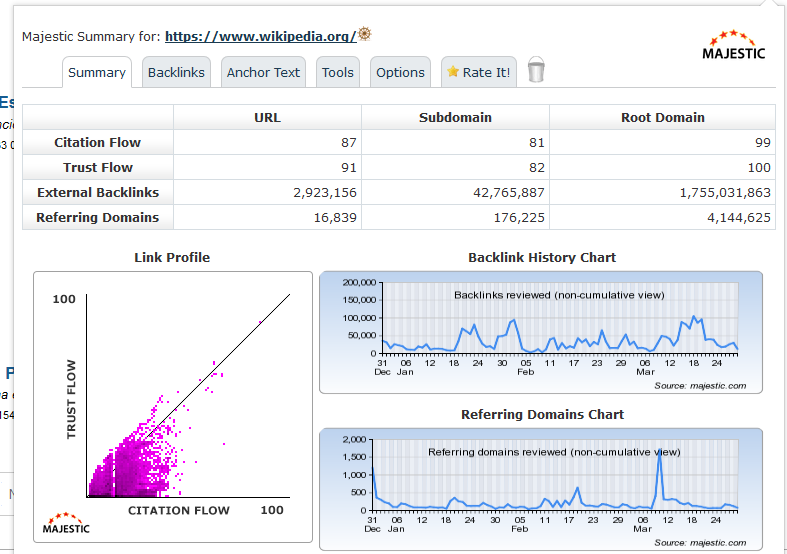
Task: Click Root Domain Trust Flow value 100
Action: click(x=759, y=168)
